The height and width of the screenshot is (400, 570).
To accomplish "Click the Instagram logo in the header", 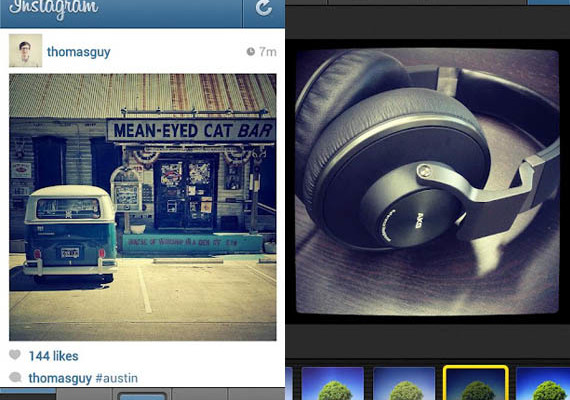I will pyautogui.click(x=54, y=8).
